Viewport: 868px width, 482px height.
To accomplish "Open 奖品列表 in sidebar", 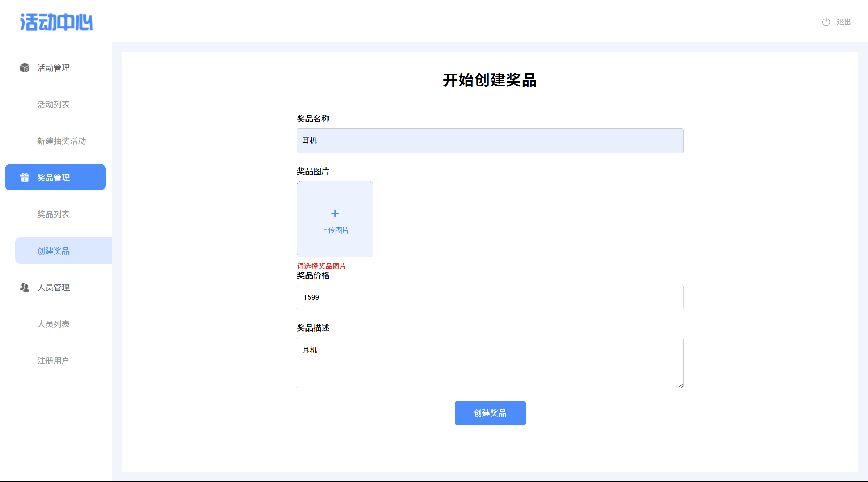I will point(54,214).
